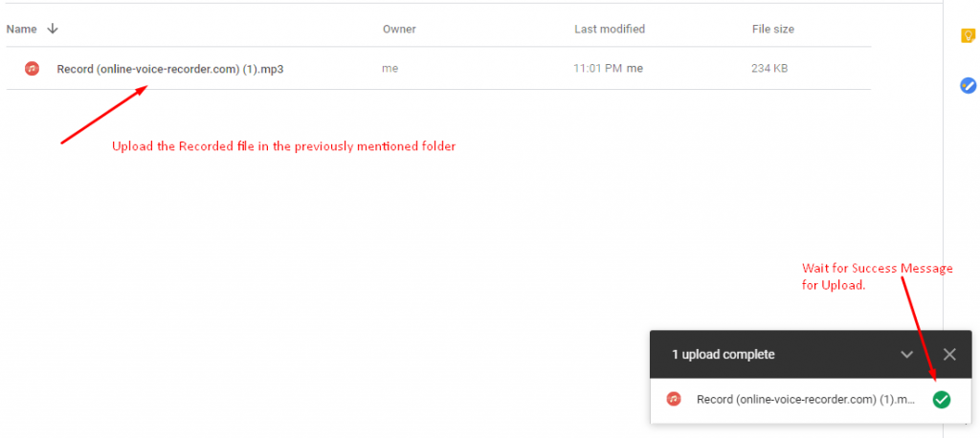Image resolution: width=980 pixels, height=438 pixels.
Task: Collapse the upload complete panel with chevron
Action: click(x=907, y=355)
